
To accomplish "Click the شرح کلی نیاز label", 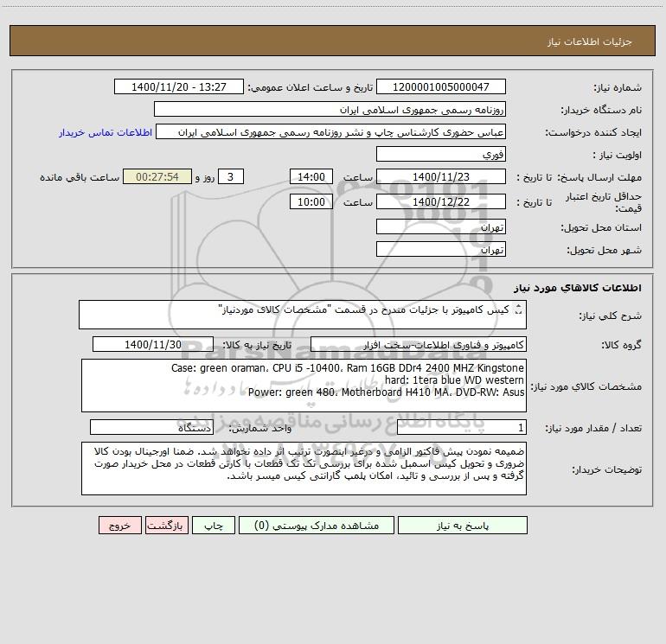I will tap(611, 316).
